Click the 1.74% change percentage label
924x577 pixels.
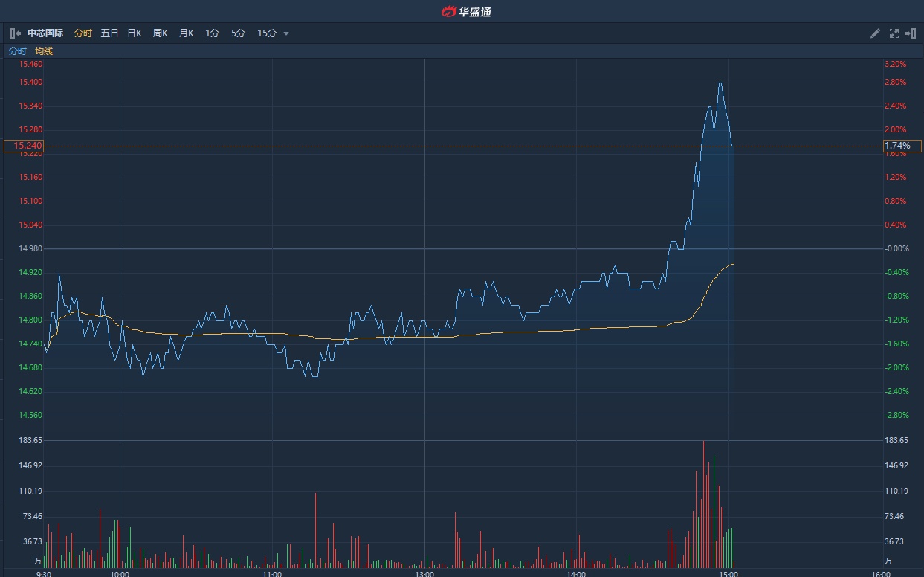tap(902, 146)
